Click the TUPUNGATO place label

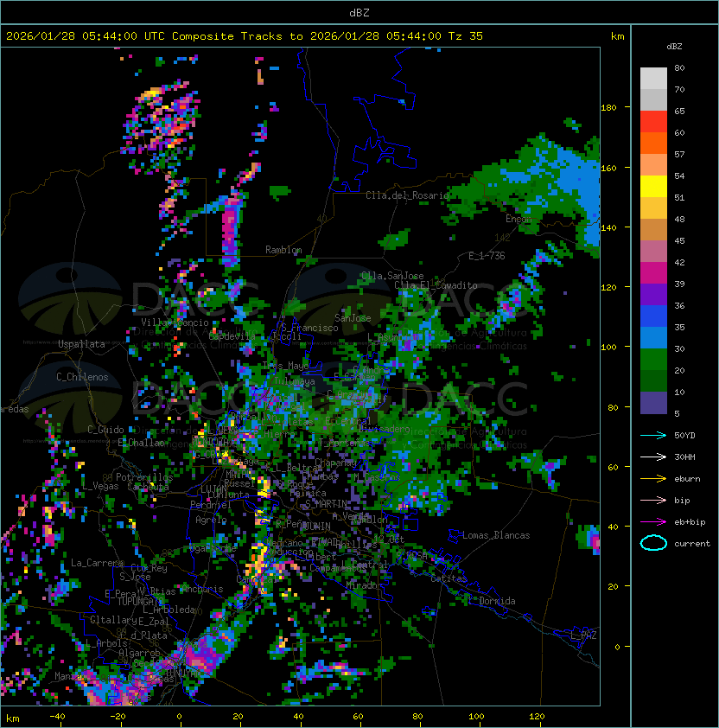(139, 601)
